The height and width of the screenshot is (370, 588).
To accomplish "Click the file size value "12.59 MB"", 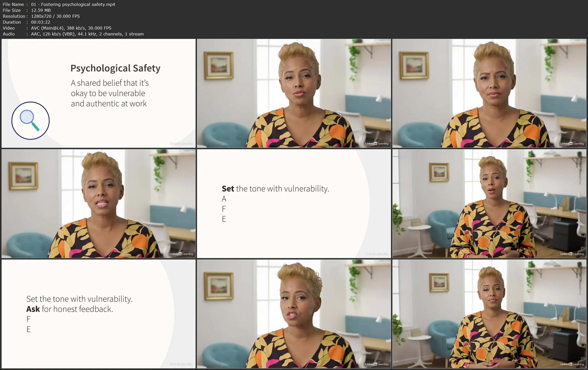I will (x=41, y=10).
